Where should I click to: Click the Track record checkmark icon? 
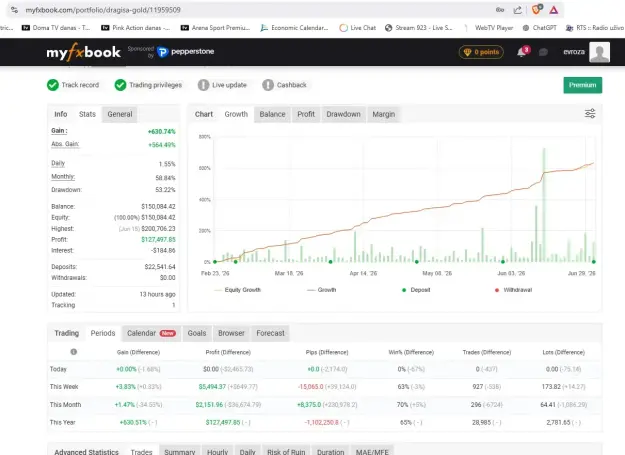coord(53,85)
